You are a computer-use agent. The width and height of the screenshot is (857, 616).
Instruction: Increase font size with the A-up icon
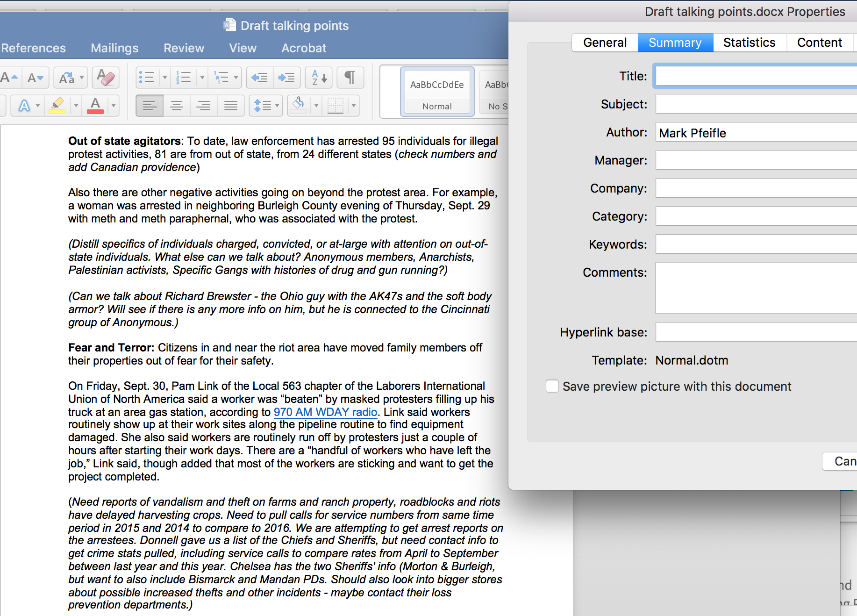coord(9,78)
